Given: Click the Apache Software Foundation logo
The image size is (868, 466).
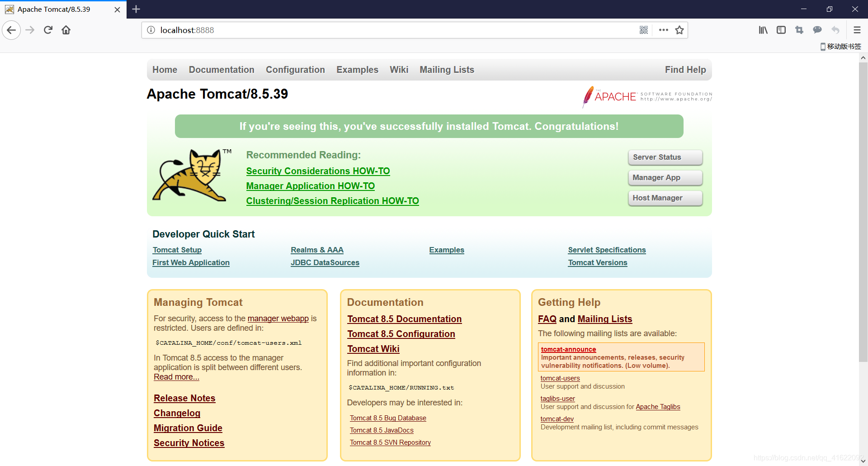Looking at the screenshot, I should [647, 96].
